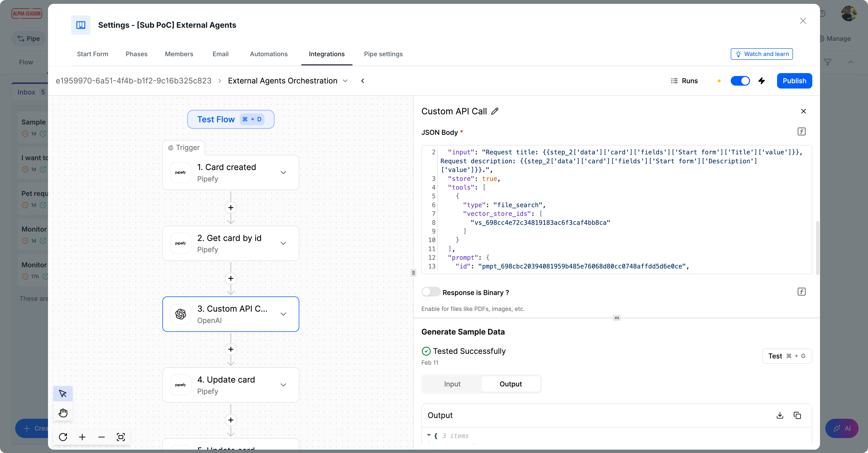
Task: Copy the output to clipboard
Action: [797, 415]
